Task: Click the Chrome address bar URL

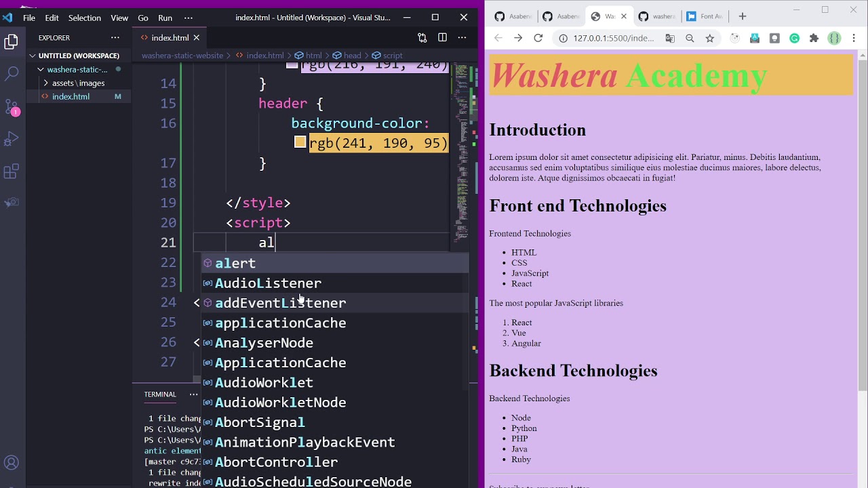Action: click(613, 39)
